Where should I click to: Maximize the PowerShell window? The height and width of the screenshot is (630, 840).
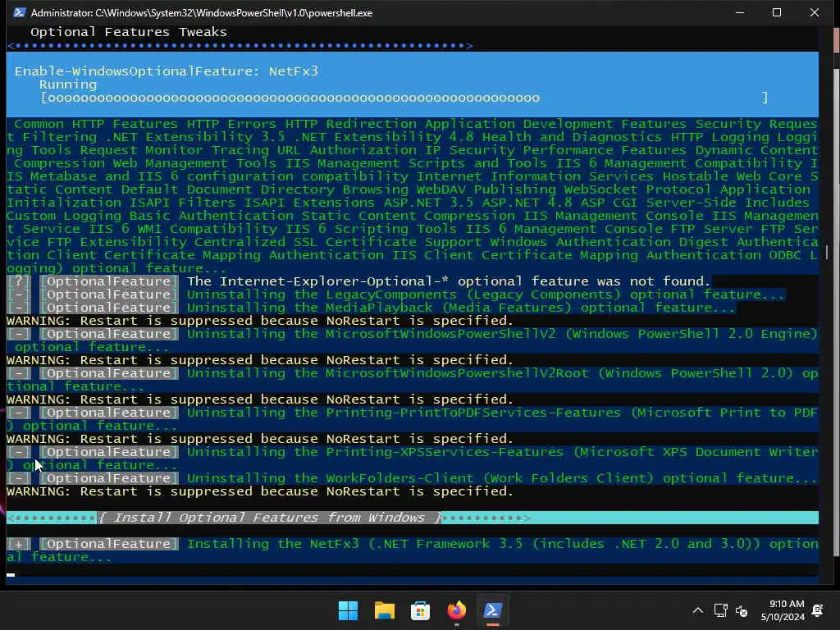tap(777, 12)
